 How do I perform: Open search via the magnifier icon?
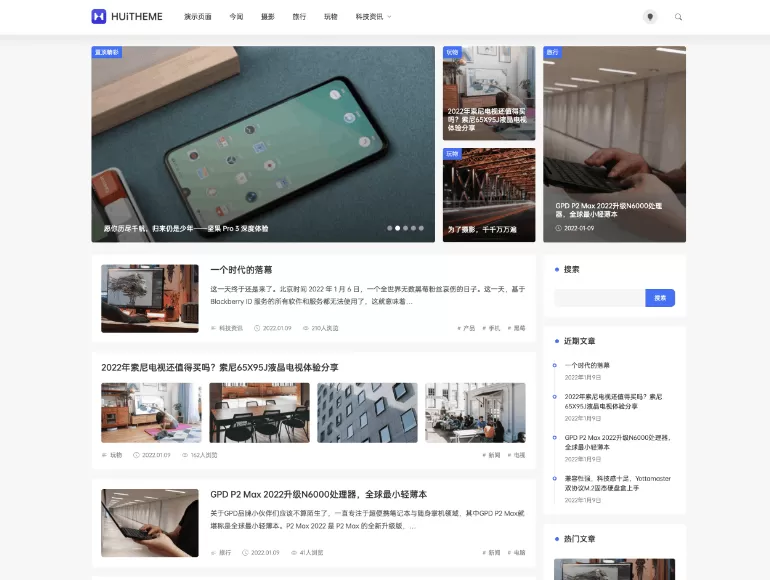coord(678,17)
